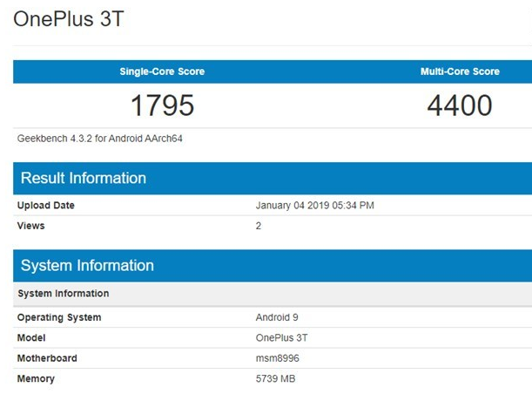
Task: Select the Operating System label
Action: [59, 317]
